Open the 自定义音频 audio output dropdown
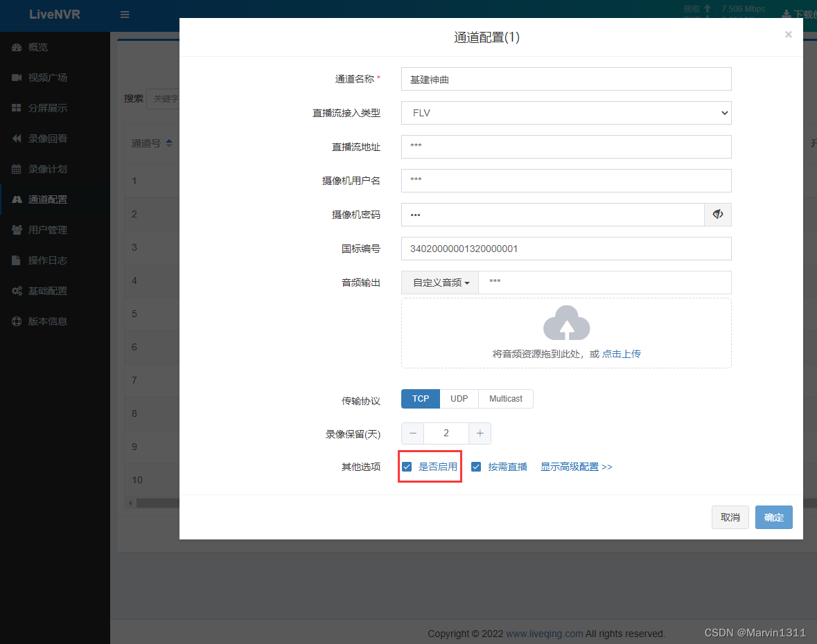This screenshot has height=644, width=817. click(439, 283)
